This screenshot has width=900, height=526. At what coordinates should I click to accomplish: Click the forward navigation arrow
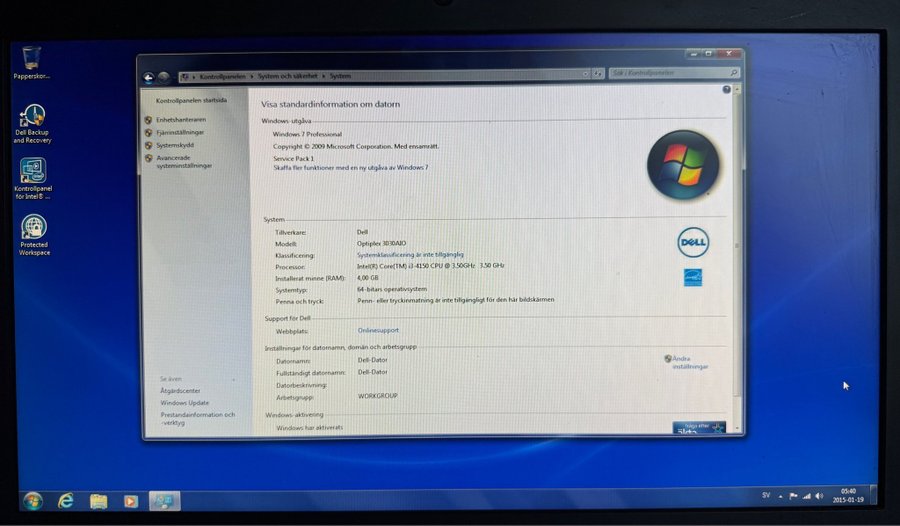click(164, 76)
